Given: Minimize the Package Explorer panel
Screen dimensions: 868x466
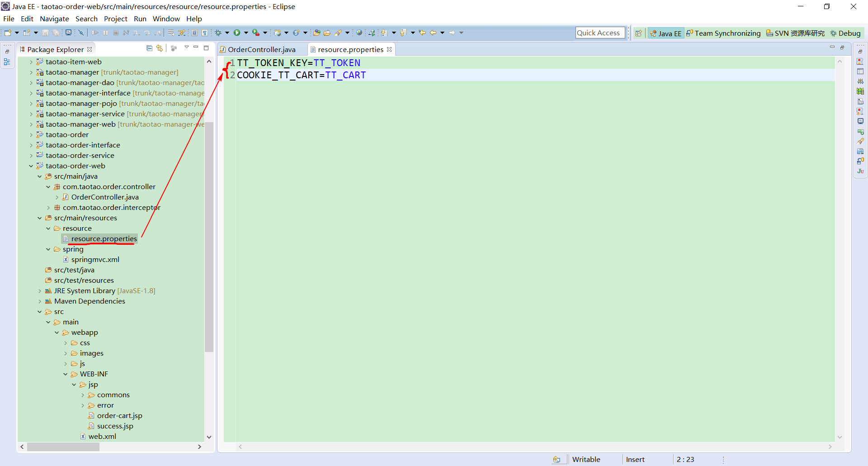Looking at the screenshot, I should coord(196,48).
